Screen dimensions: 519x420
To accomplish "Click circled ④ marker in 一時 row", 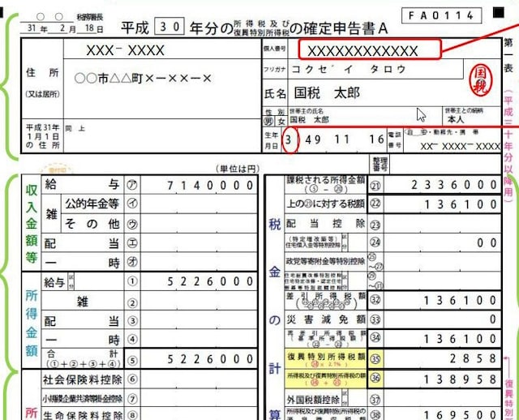I will [x=132, y=340].
